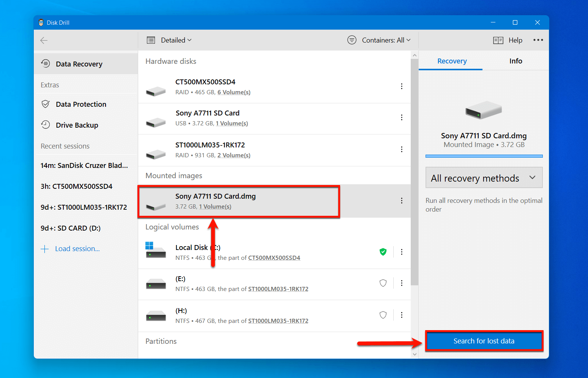Image resolution: width=588 pixels, height=378 pixels.
Task: Select Local Disk (C:) volume
Action: [274, 253]
